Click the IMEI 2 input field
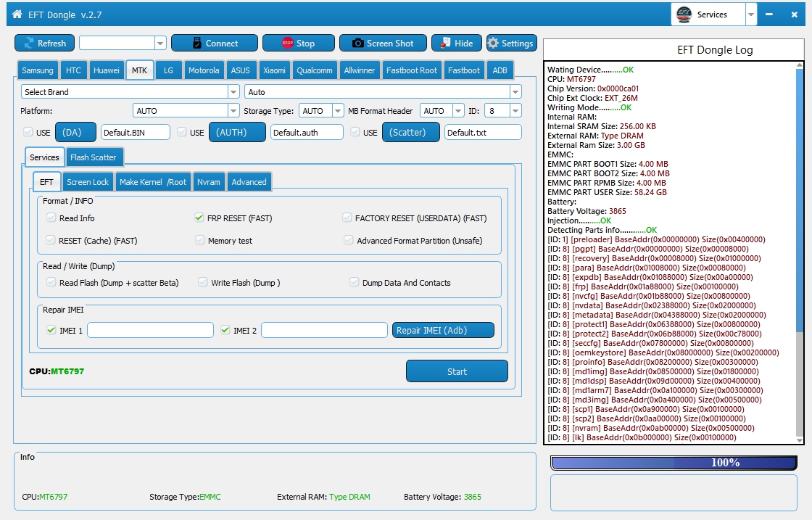 point(324,330)
